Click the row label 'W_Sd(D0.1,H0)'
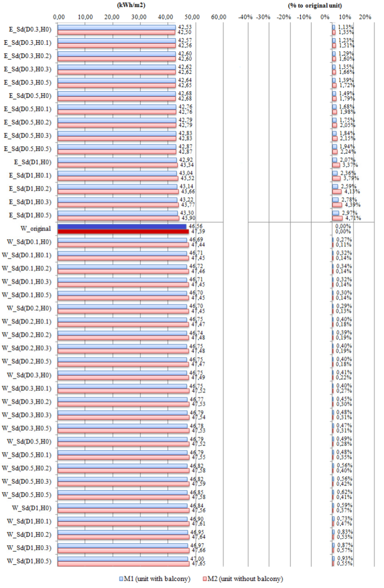Screen dimensions: 384x588 point(29,242)
